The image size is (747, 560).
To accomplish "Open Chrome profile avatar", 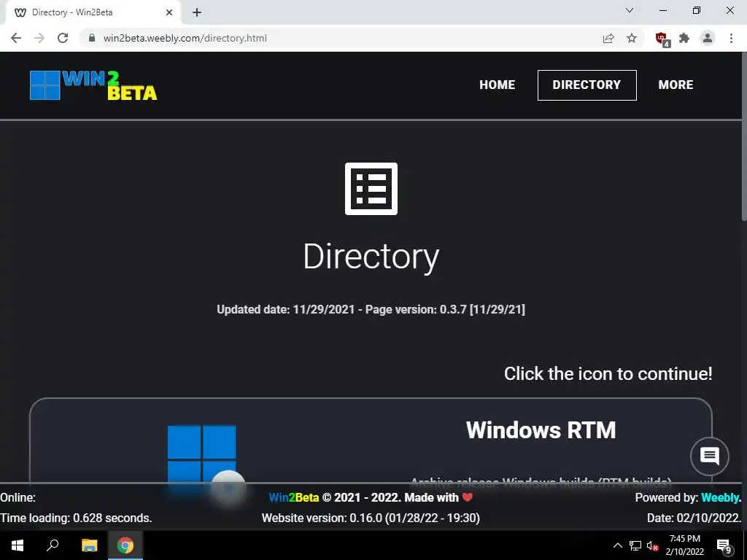I will coord(708,38).
